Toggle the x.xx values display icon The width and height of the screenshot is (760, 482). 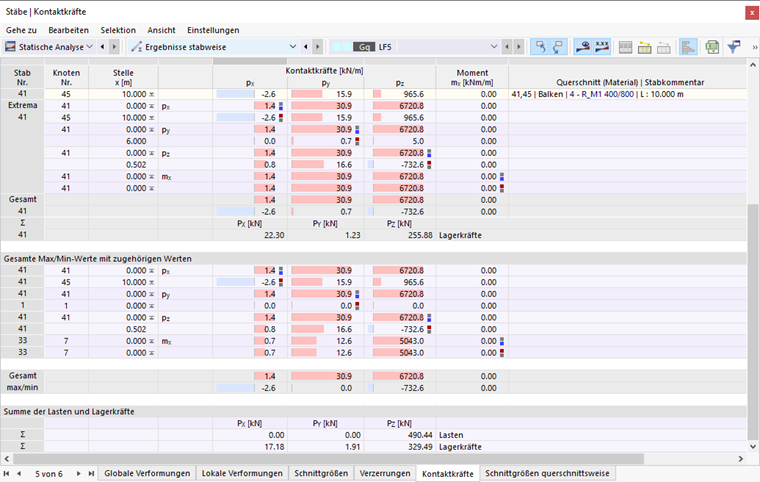[x=602, y=47]
